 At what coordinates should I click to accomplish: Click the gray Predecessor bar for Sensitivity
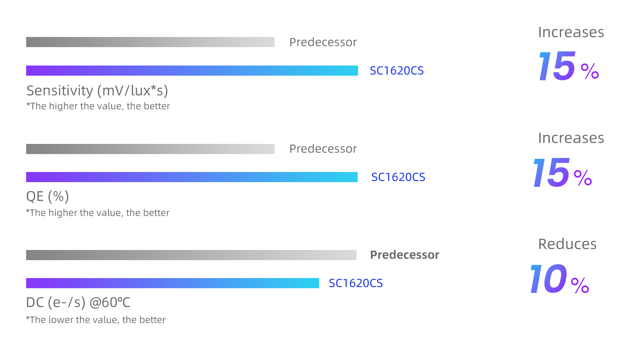(150, 42)
